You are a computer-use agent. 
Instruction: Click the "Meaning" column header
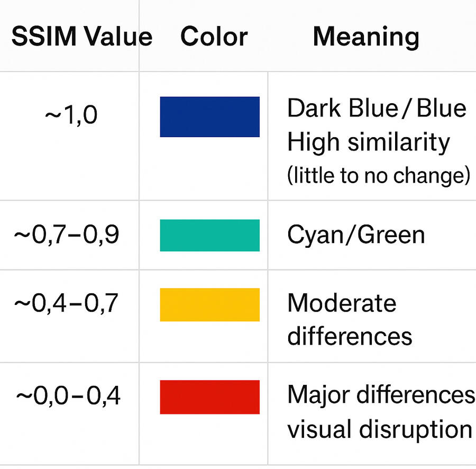pos(366,37)
